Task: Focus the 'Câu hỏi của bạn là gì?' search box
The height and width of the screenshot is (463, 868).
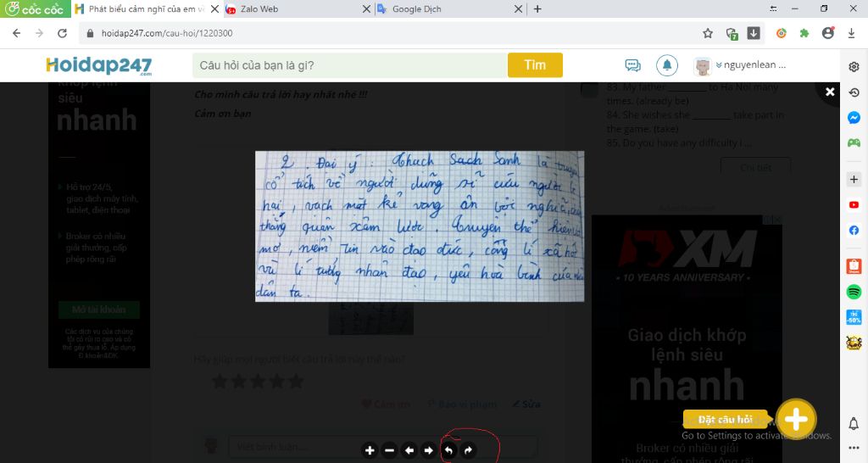Action: [350, 65]
